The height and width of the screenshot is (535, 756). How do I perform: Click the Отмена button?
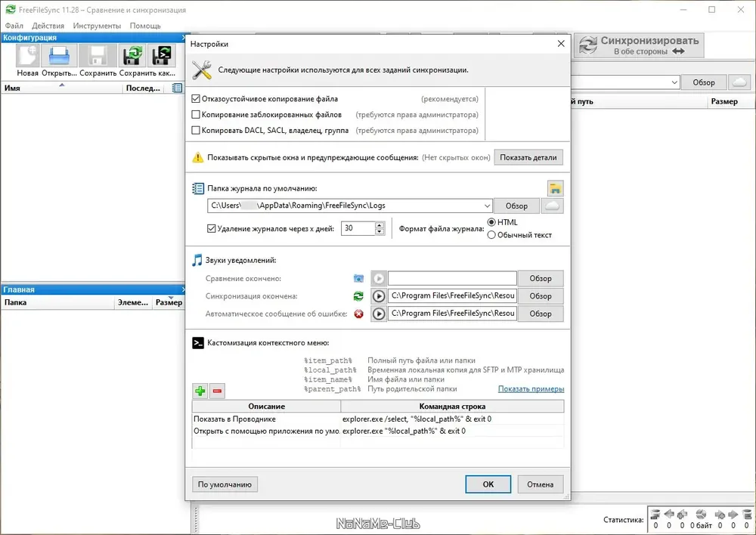click(x=540, y=484)
